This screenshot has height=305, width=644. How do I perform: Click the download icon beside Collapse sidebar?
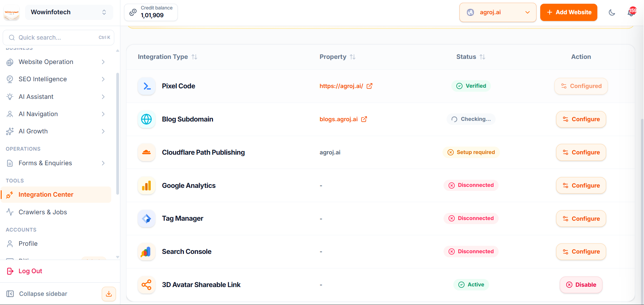tap(109, 294)
